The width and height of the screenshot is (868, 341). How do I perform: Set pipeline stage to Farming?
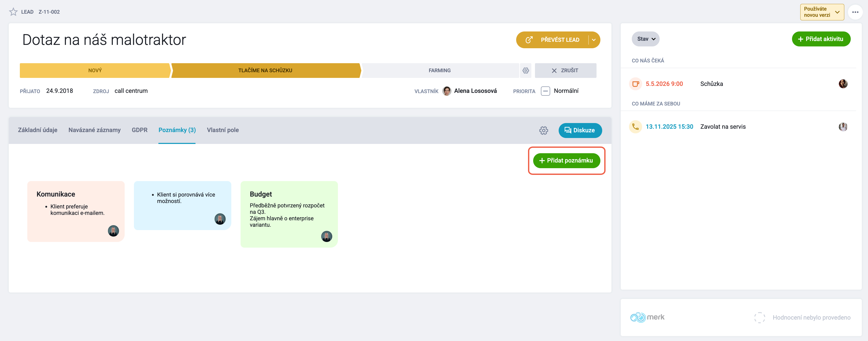pos(439,70)
